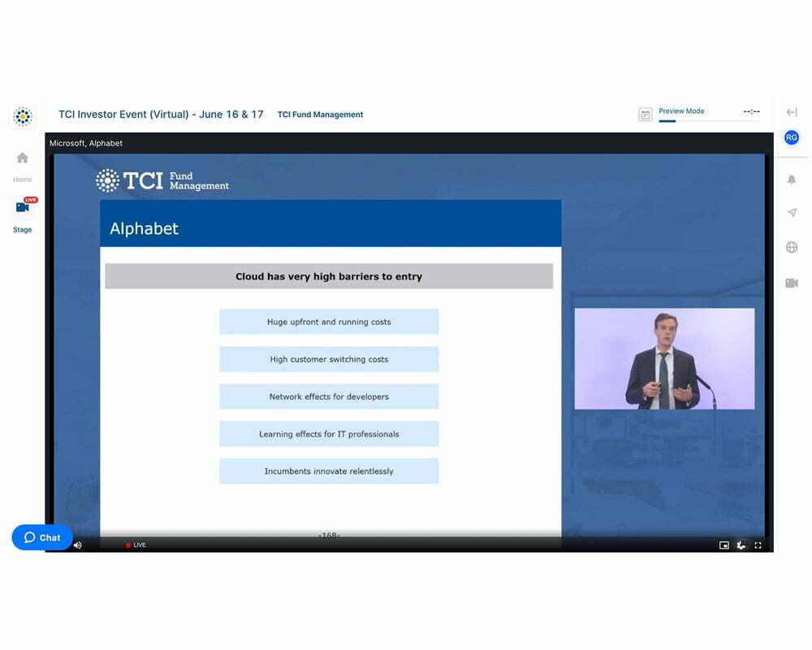
Task: Open notifications bell icon
Action: pos(791,180)
